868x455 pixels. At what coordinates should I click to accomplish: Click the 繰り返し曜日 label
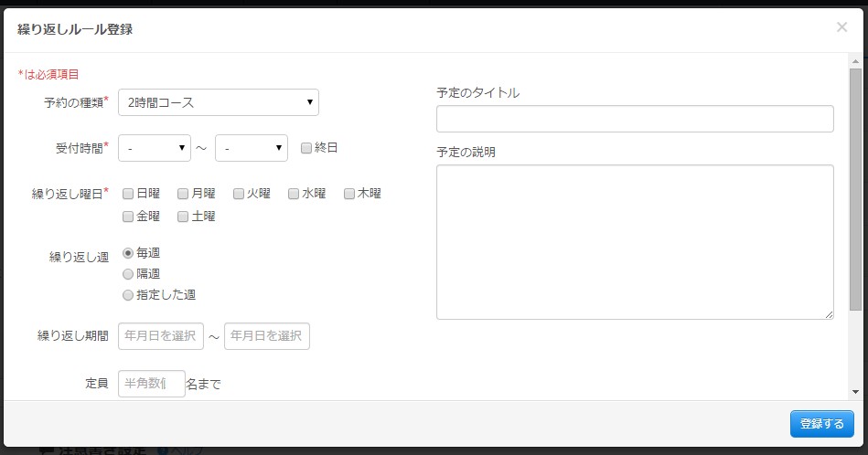70,194
